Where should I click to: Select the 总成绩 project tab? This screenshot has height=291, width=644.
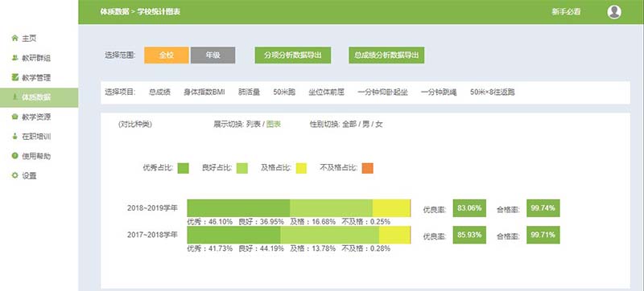(x=159, y=92)
